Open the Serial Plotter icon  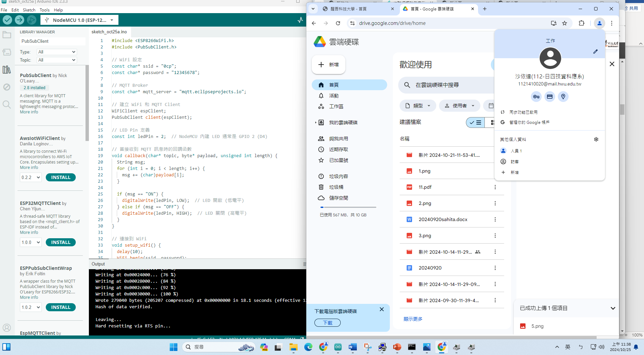pos(300,20)
